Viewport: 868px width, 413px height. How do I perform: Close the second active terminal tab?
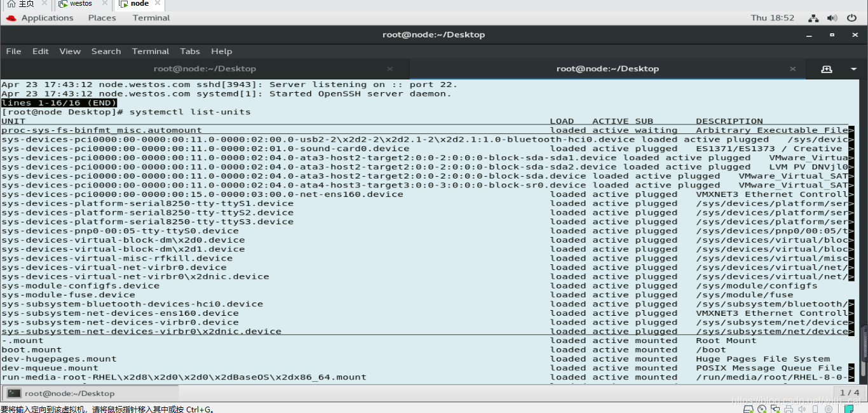(792, 69)
